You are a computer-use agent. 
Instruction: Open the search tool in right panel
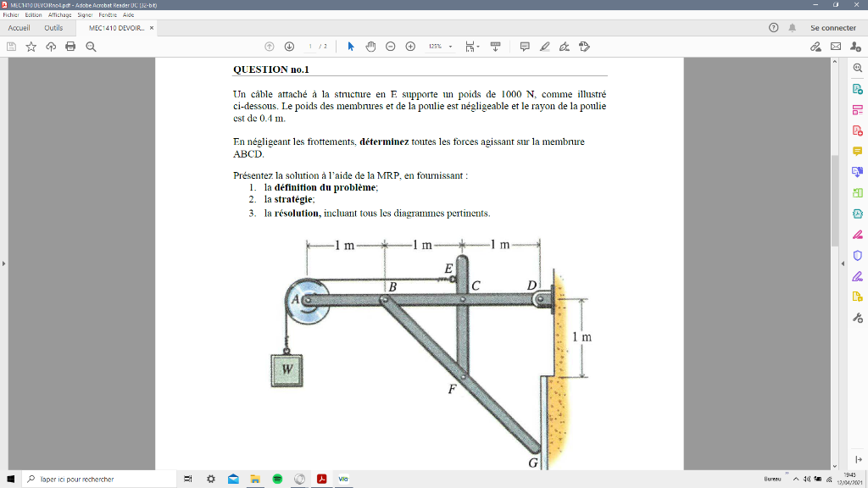tap(858, 68)
